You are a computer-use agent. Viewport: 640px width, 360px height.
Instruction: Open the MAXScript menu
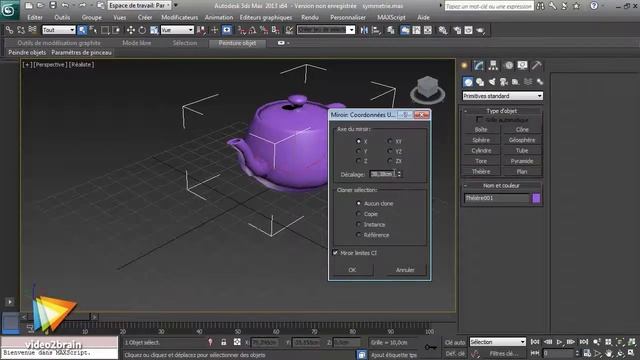(391, 18)
